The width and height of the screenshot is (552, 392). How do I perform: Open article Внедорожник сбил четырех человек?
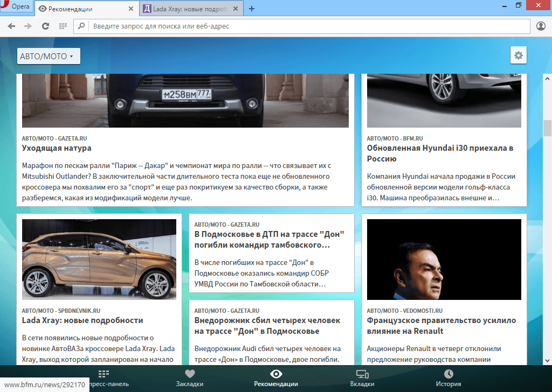pos(267,326)
